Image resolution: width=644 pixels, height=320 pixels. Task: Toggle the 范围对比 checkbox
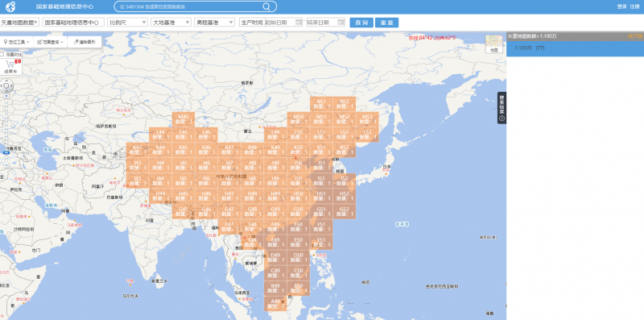(2, 54)
